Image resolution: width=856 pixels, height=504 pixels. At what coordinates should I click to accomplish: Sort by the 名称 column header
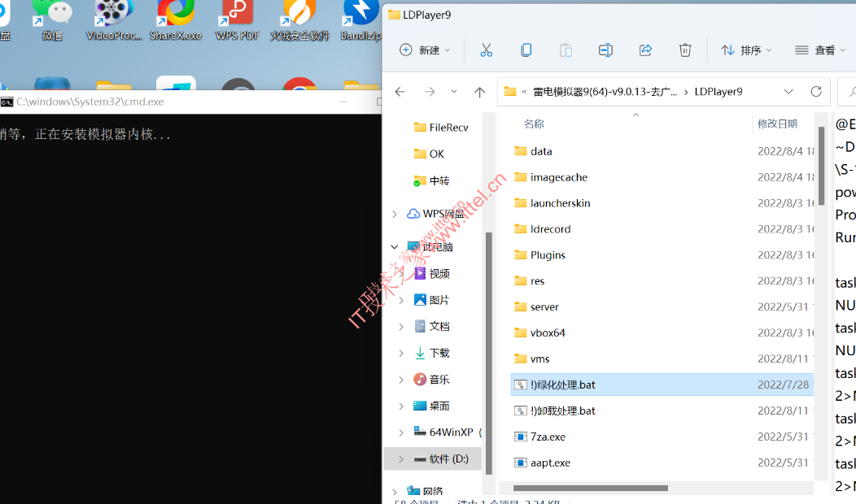pos(533,124)
